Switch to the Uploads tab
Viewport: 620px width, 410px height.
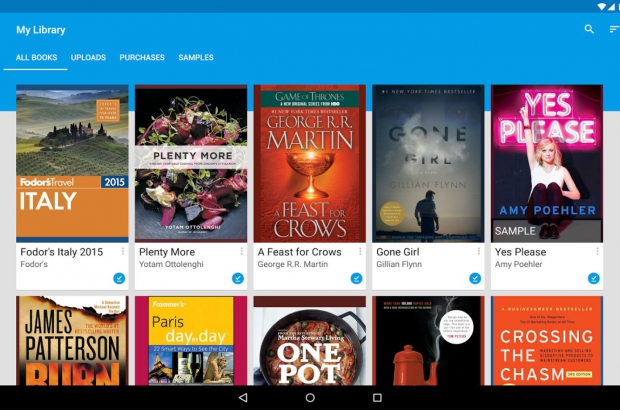tap(88, 58)
